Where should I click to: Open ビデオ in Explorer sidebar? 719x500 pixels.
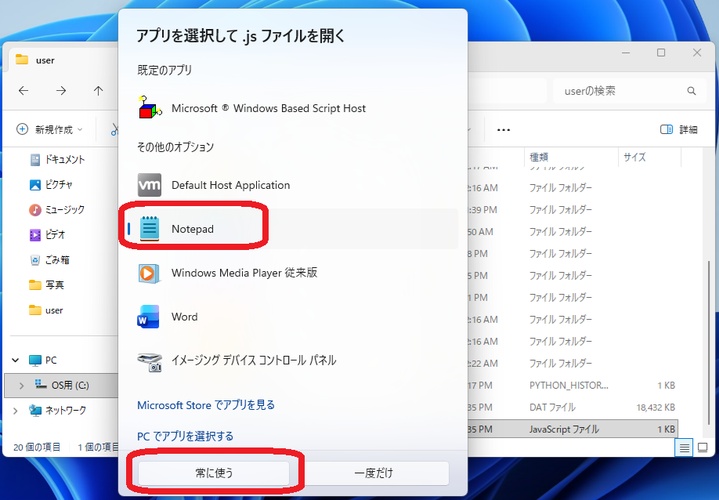click(48, 235)
